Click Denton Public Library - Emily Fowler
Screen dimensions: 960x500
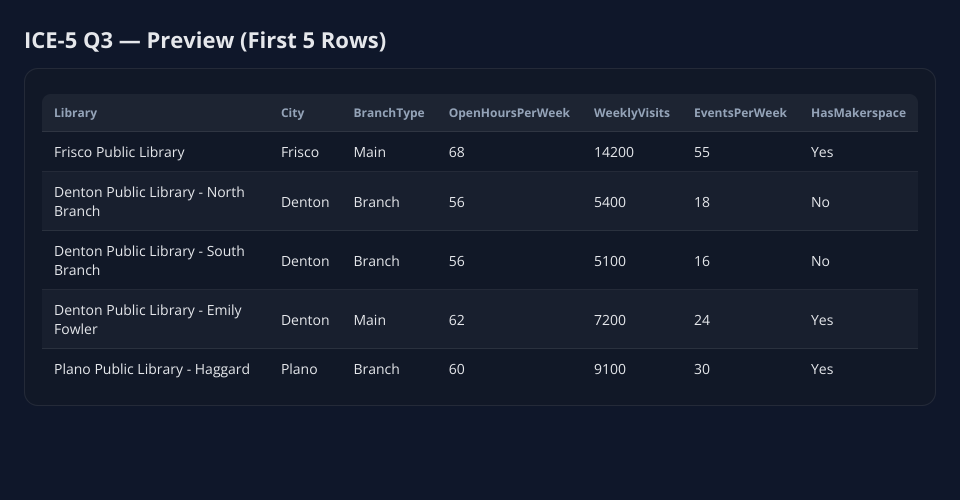(147, 319)
